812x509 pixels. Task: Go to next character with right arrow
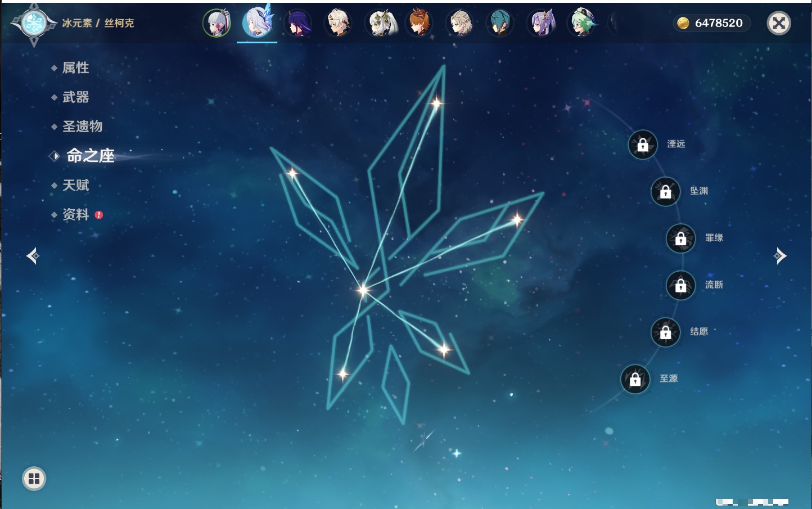tap(780, 256)
